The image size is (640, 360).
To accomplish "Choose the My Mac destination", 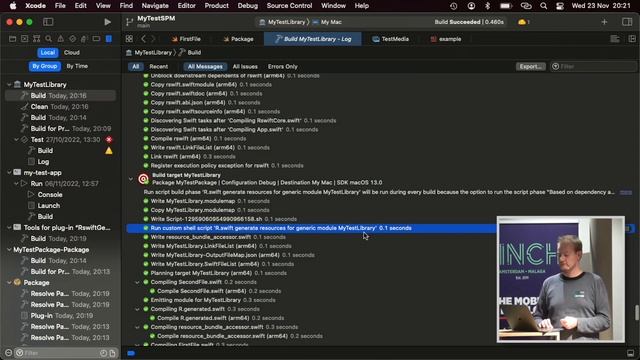I will pyautogui.click(x=327, y=22).
